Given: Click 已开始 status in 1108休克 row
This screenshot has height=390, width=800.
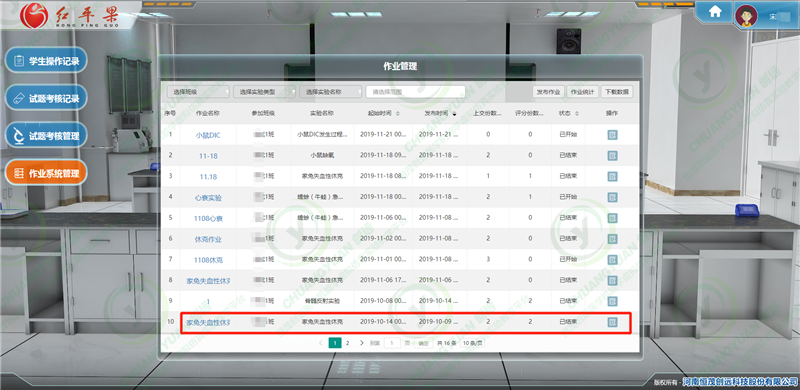Looking at the screenshot, I should 568,259.
